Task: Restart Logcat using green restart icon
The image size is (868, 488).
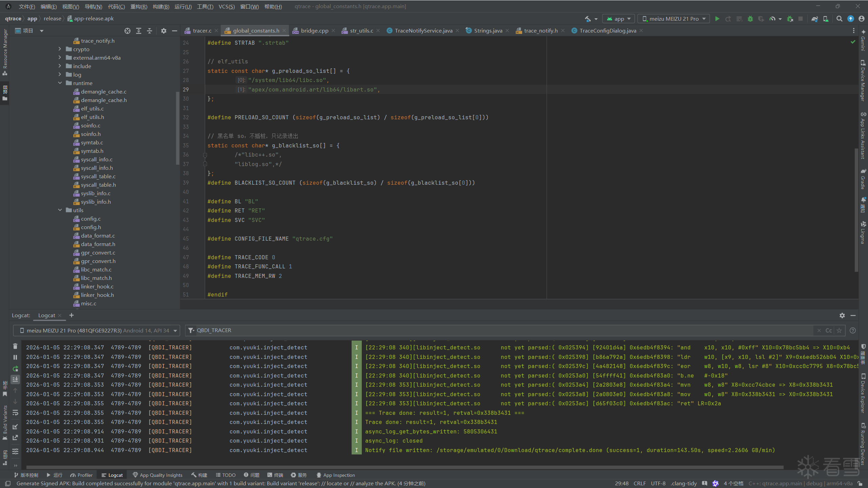Action: [x=15, y=368]
